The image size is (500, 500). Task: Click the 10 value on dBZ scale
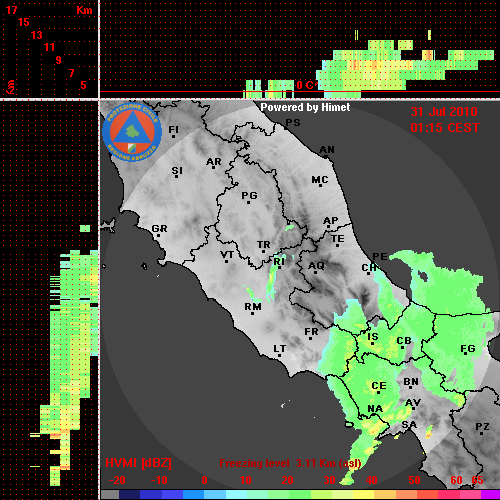[x=246, y=480]
